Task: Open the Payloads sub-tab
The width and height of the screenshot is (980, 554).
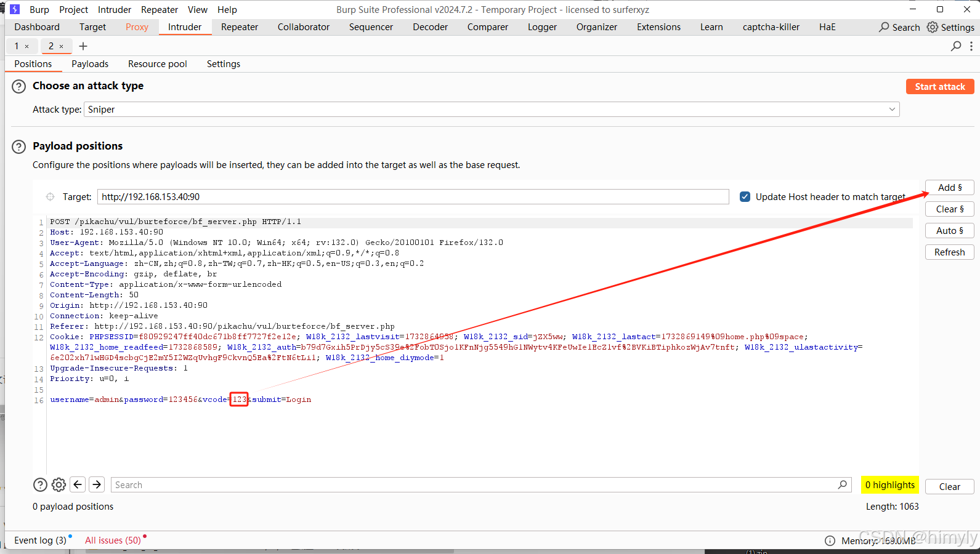Action: tap(90, 64)
